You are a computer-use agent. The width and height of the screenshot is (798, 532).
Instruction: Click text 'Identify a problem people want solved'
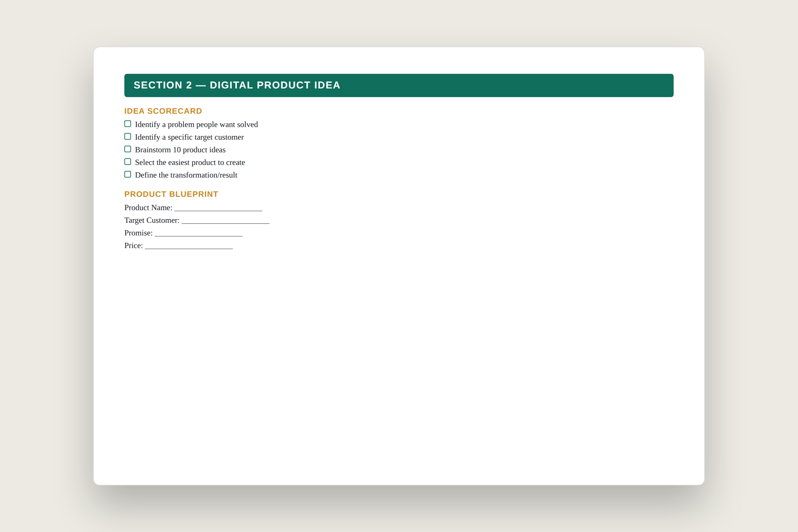(197, 124)
